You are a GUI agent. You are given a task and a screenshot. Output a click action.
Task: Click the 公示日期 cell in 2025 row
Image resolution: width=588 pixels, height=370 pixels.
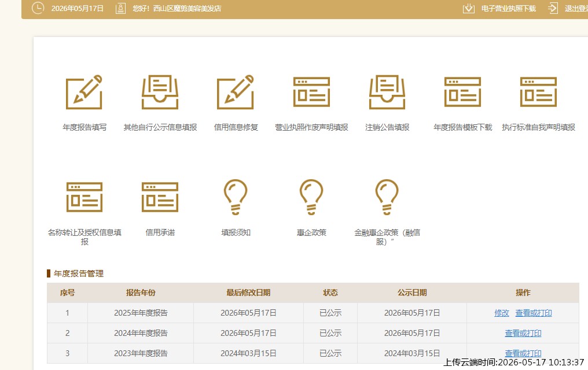[412, 313]
